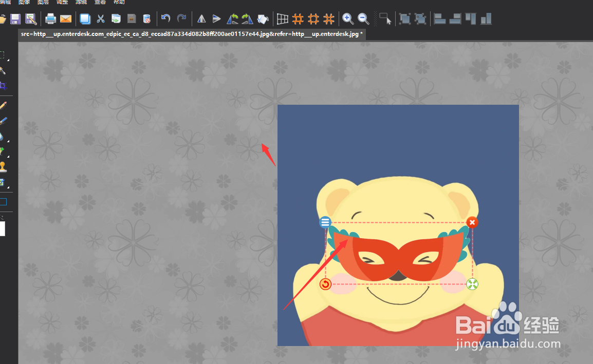This screenshot has width=593, height=364.
Task: Click the orange grid icon beside perspective grid
Action: (298, 18)
